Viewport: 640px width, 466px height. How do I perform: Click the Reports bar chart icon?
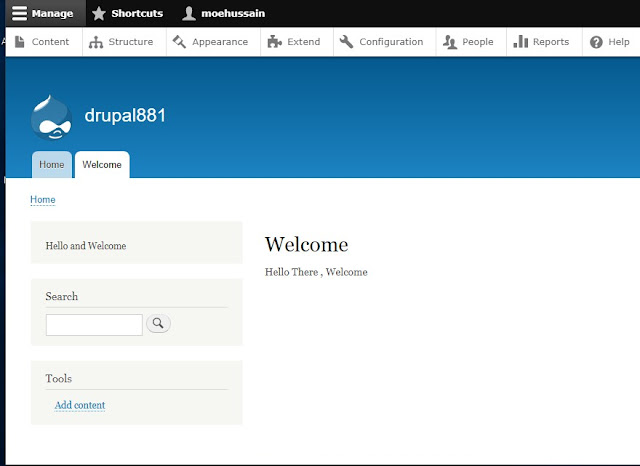click(x=520, y=41)
